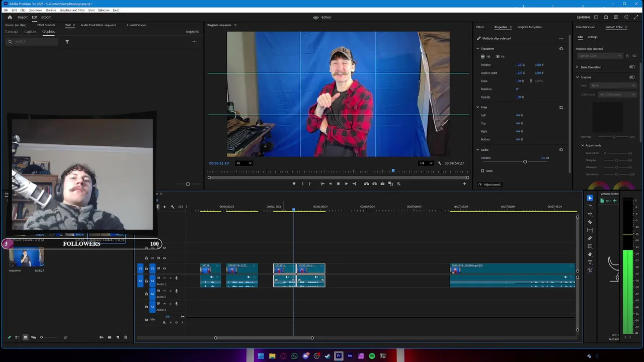Open the Sequence menu

click(x=35, y=10)
